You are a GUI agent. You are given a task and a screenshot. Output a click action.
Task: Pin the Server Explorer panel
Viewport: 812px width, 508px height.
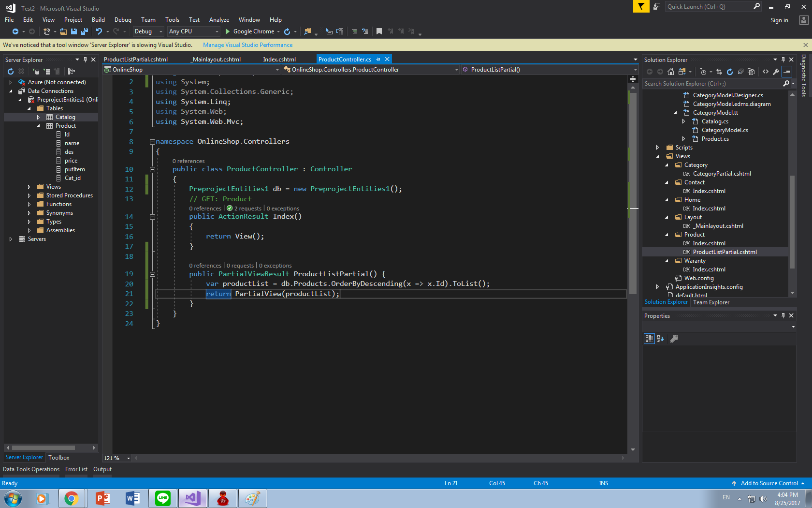tap(85, 60)
